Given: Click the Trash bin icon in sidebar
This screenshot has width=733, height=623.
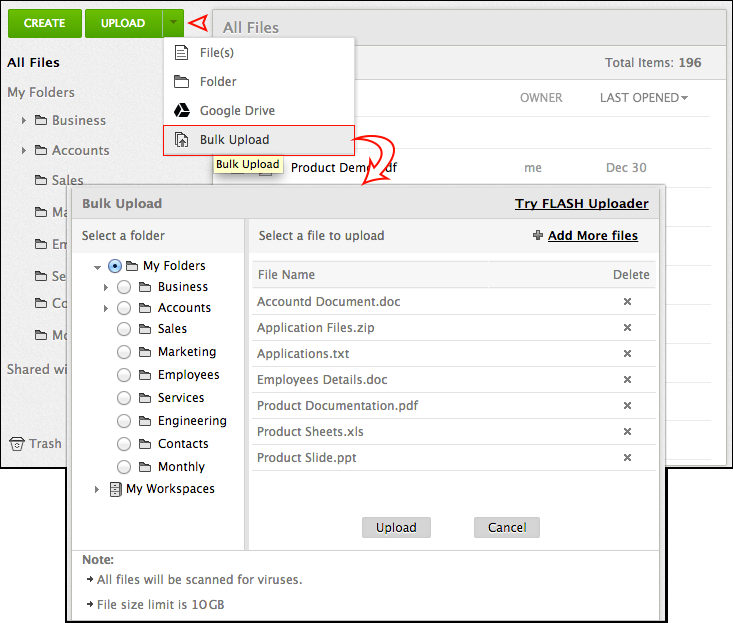Looking at the screenshot, I should tap(17, 444).
